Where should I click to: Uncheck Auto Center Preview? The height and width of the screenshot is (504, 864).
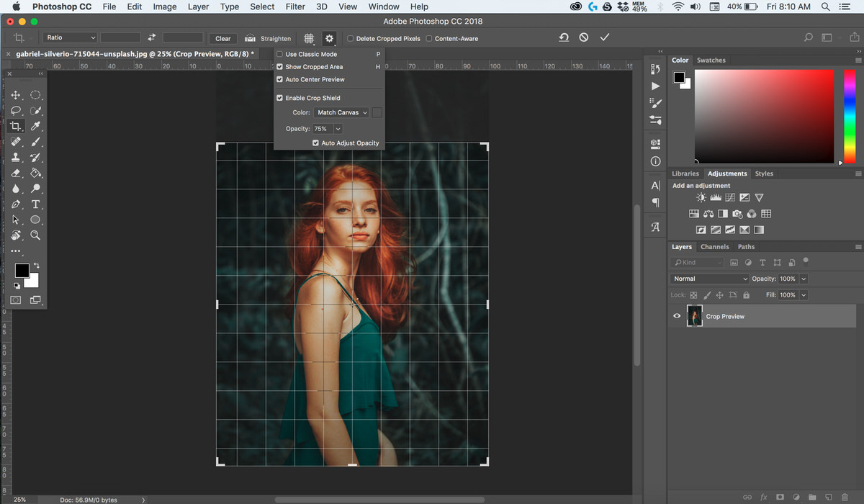click(x=279, y=79)
